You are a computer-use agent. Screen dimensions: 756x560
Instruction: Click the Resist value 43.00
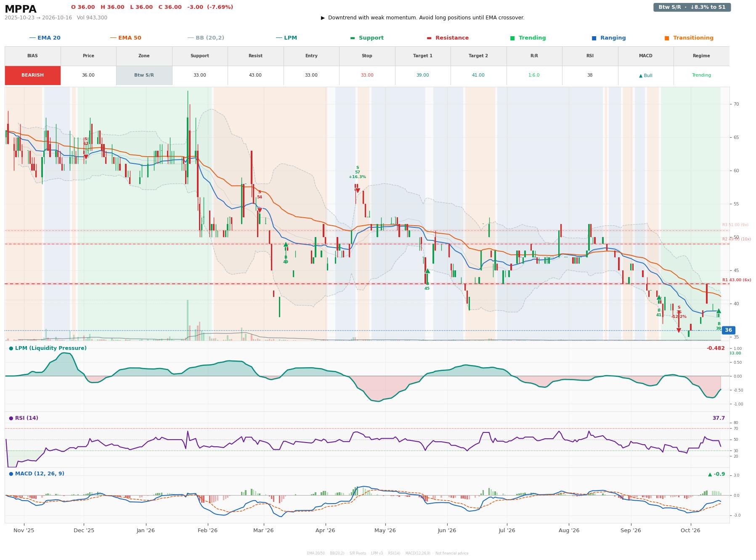pos(255,75)
